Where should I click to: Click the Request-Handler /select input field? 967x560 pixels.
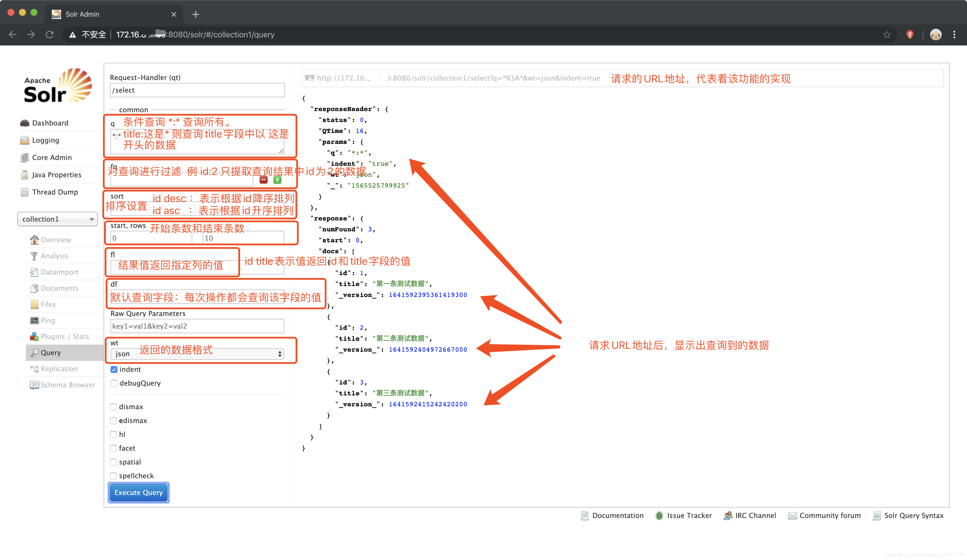pyautogui.click(x=197, y=90)
